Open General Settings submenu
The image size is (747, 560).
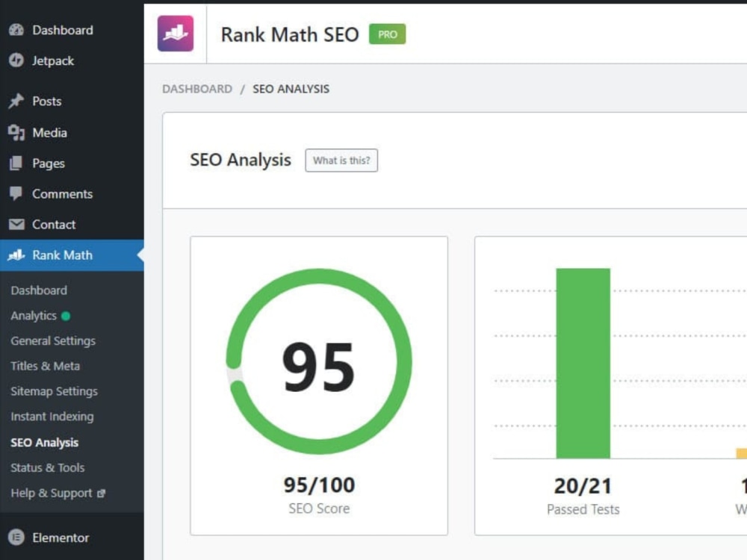click(x=53, y=341)
